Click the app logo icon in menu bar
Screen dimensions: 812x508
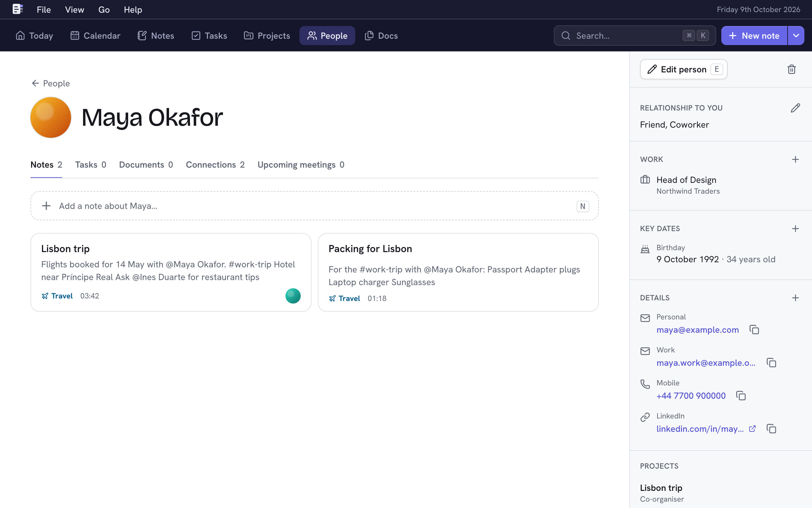17,9
